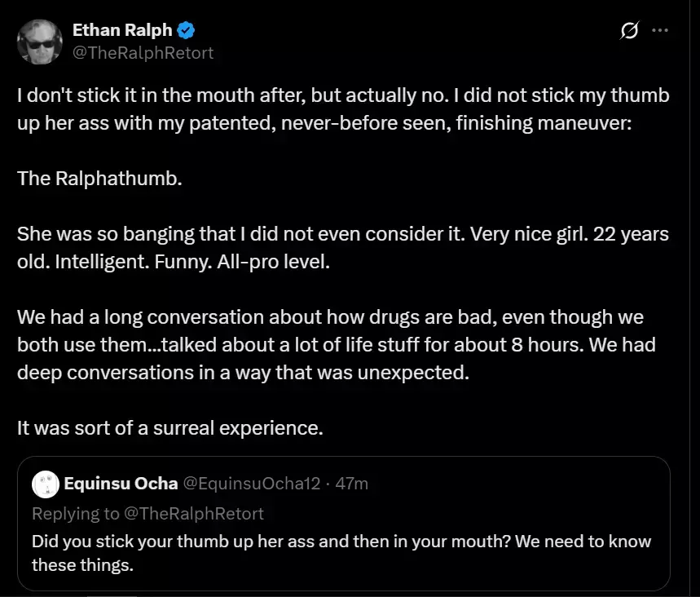
Task: Open Ethan Ralph's profile avatar
Action: coord(40,42)
